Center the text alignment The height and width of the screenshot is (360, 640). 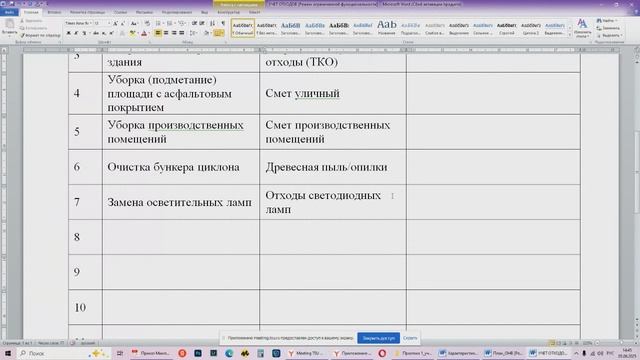click(166, 33)
